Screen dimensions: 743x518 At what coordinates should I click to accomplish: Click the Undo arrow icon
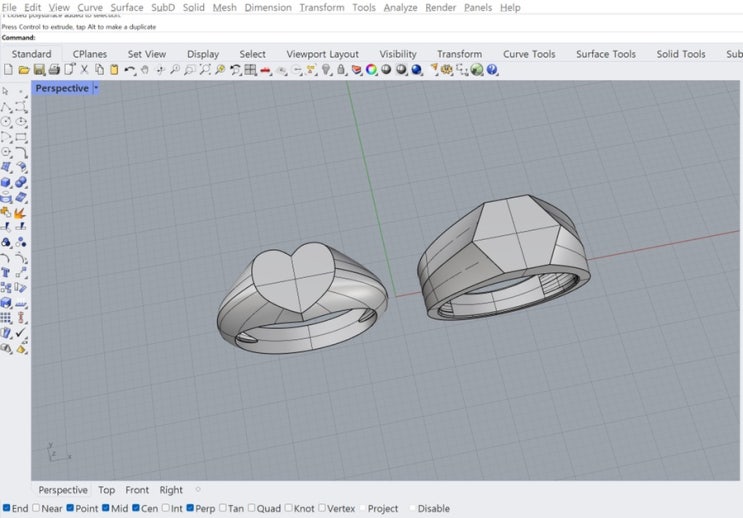(130, 70)
